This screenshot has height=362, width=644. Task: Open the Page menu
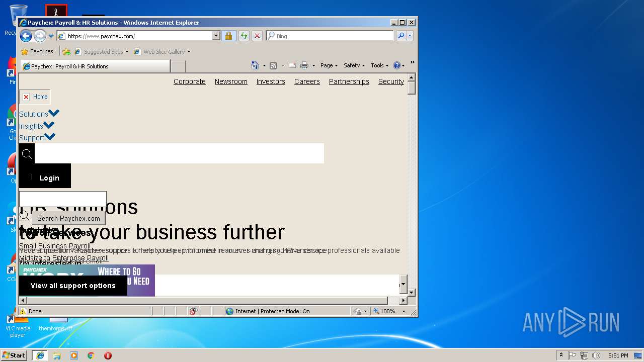tap(329, 65)
